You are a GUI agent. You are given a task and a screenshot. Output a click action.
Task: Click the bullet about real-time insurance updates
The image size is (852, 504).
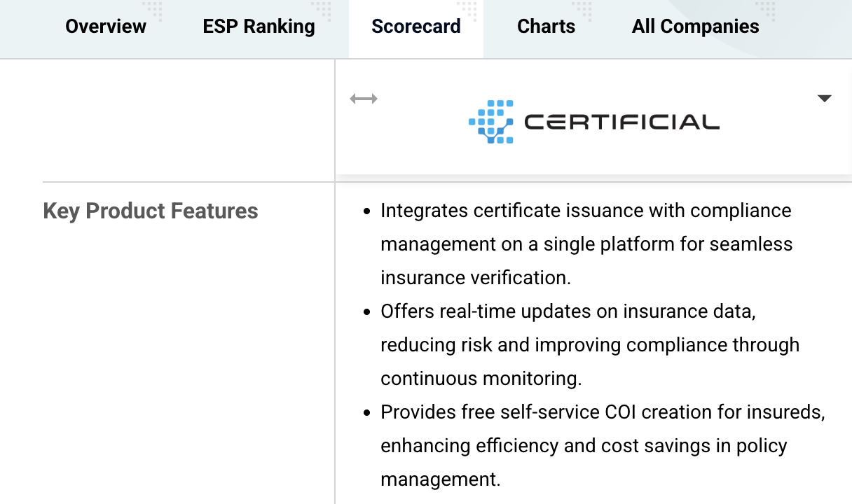tap(590, 344)
